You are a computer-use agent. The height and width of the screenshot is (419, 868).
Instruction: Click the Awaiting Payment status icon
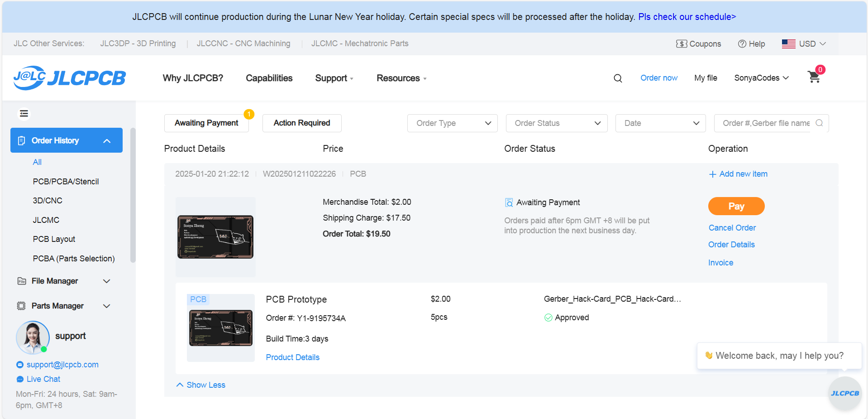(x=509, y=202)
